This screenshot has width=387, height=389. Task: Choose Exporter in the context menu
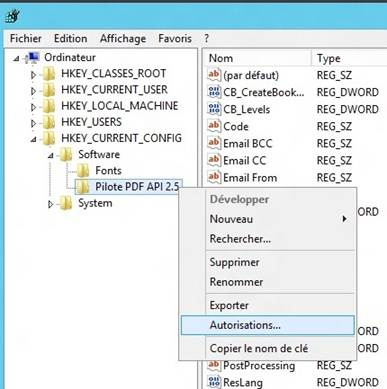(267, 305)
